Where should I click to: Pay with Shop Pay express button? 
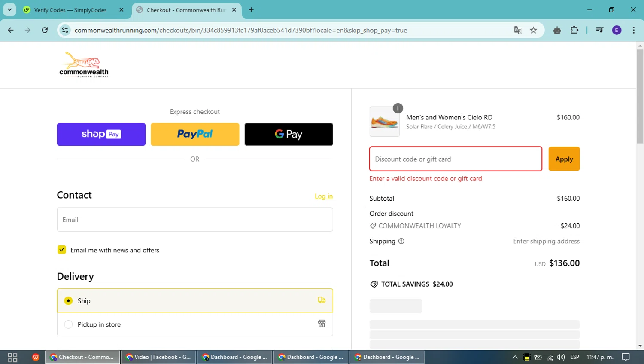101,134
